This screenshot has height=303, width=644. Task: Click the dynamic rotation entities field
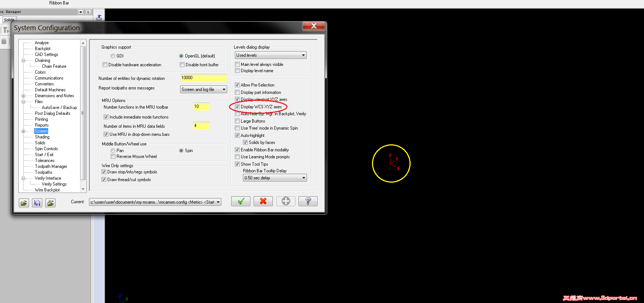(x=203, y=78)
